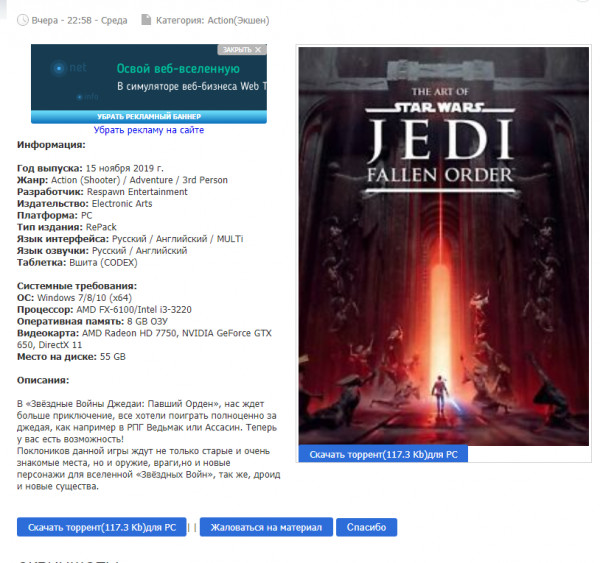The height and width of the screenshot is (563, 600).
Task: Select the text Electronic Arts
Action: (x=122, y=204)
